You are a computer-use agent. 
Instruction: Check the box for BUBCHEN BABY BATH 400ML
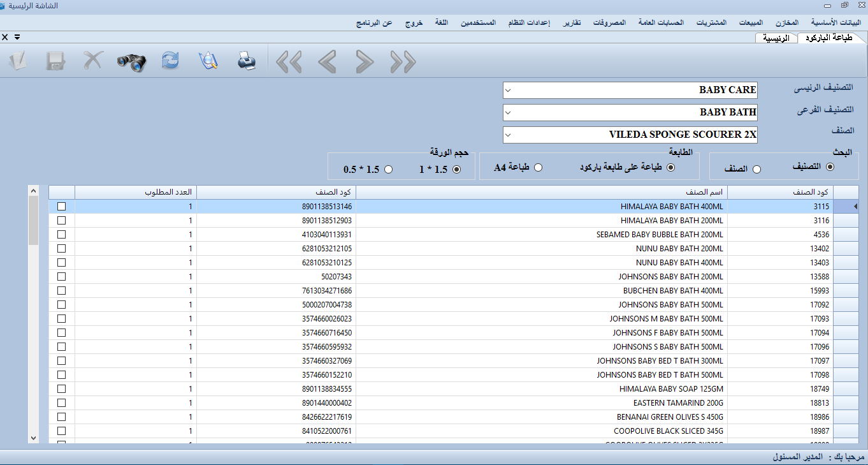61,290
